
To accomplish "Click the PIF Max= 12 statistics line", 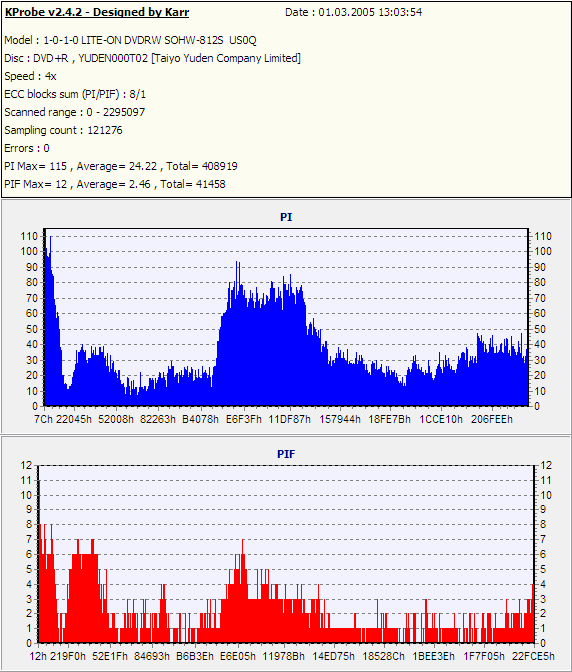I will click(x=115, y=184).
